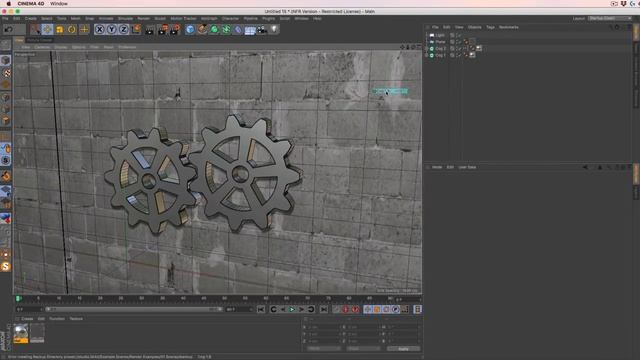Select the Cog 1 object in the tree

coord(440,55)
